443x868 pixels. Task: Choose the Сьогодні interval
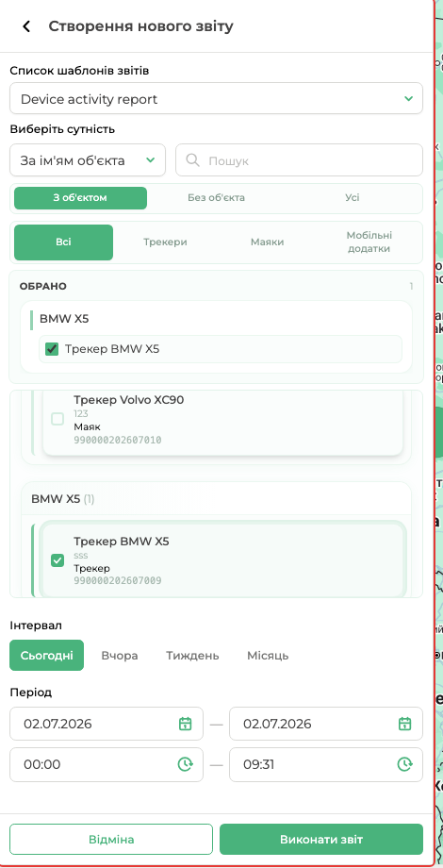point(47,656)
